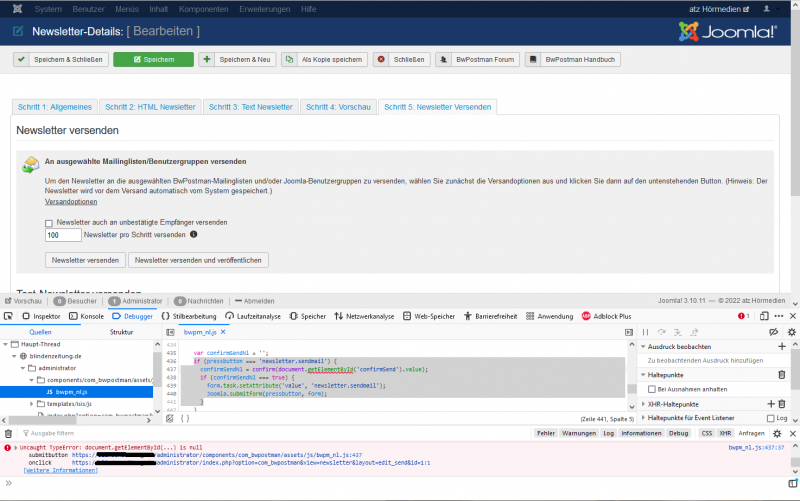This screenshot has height=501, width=800.
Task: Enable newsletter to unconfirmed recipients checkbox
Action: click(x=49, y=222)
